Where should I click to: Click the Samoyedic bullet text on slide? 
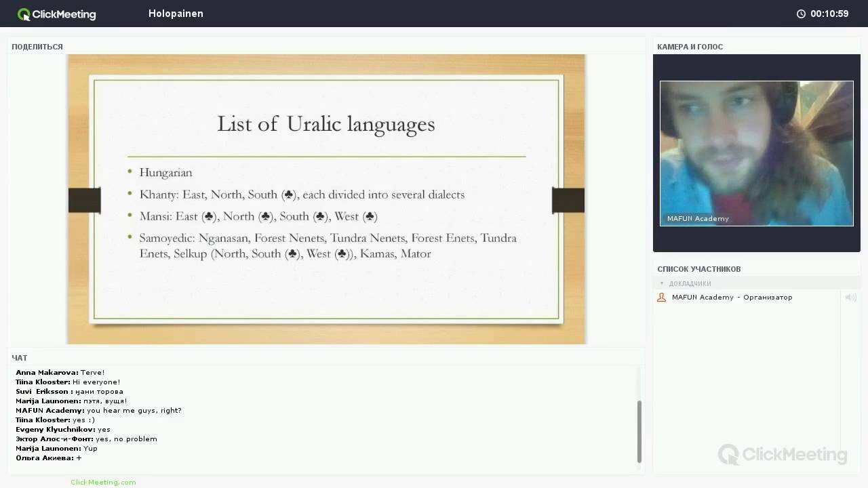pos(328,246)
